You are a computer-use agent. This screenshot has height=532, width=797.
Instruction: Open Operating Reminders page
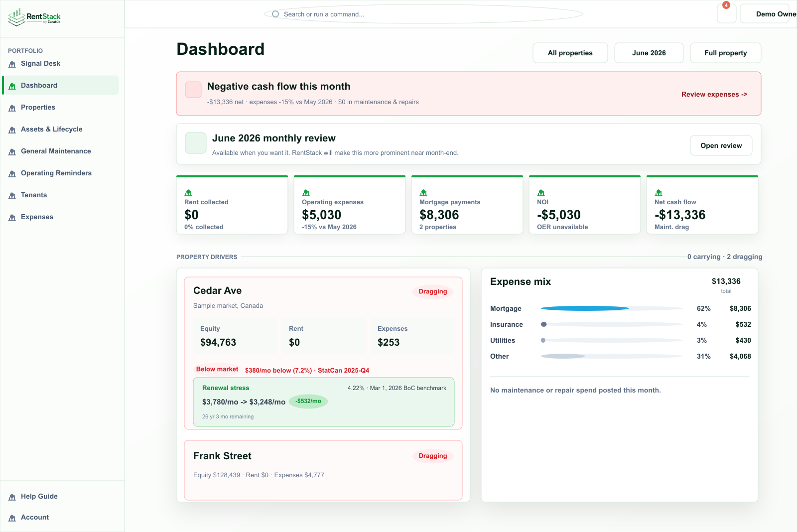click(60, 173)
